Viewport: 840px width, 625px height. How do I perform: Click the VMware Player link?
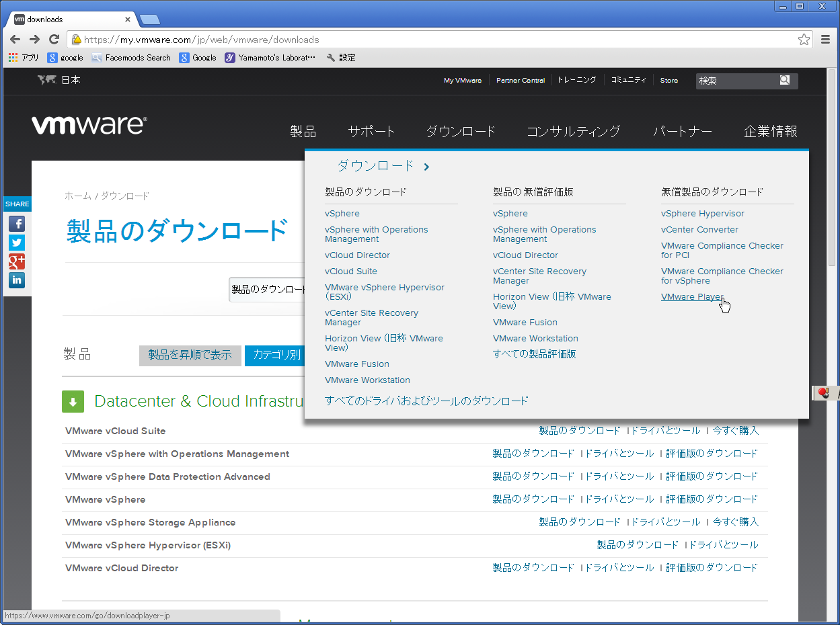[692, 297]
